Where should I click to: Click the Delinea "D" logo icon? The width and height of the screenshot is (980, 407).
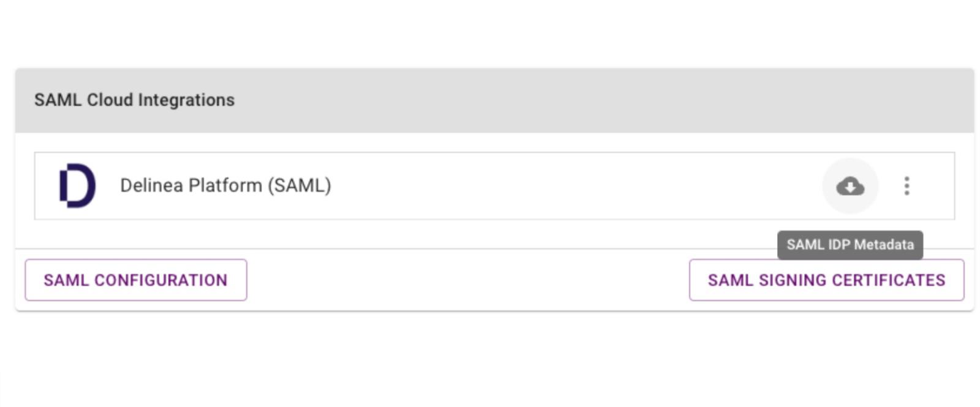77,185
